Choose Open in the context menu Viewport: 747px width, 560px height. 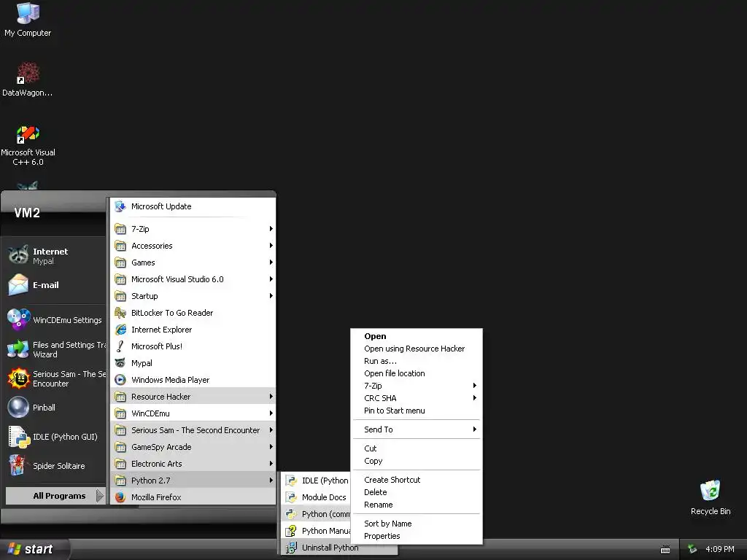coord(417,336)
